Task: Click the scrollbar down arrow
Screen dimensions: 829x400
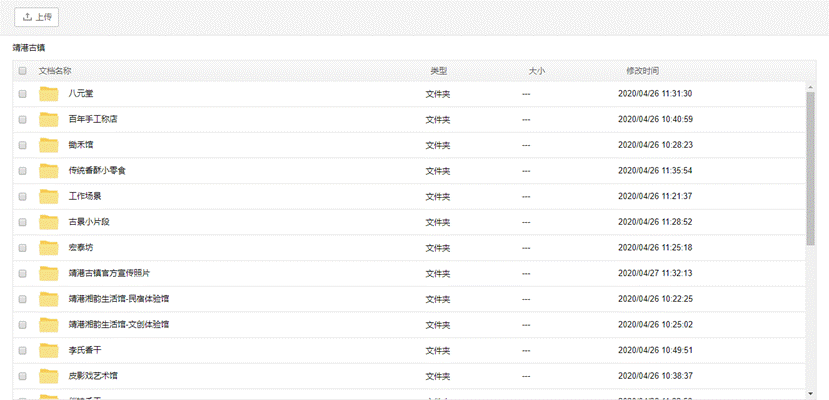Action: pyautogui.click(x=810, y=393)
